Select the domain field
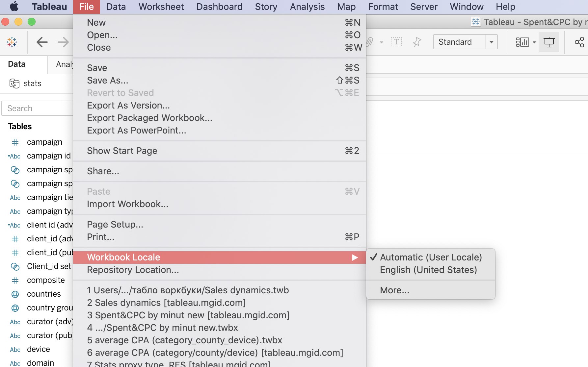 pos(40,363)
